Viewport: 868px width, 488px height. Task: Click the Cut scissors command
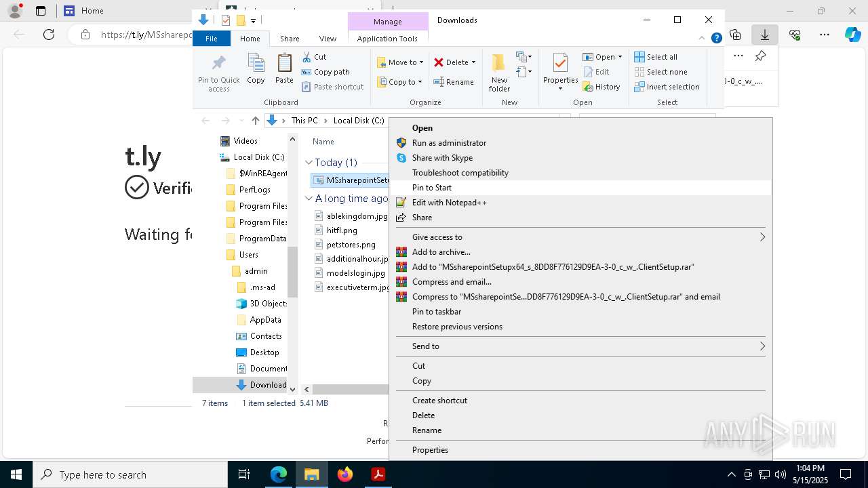click(x=314, y=57)
